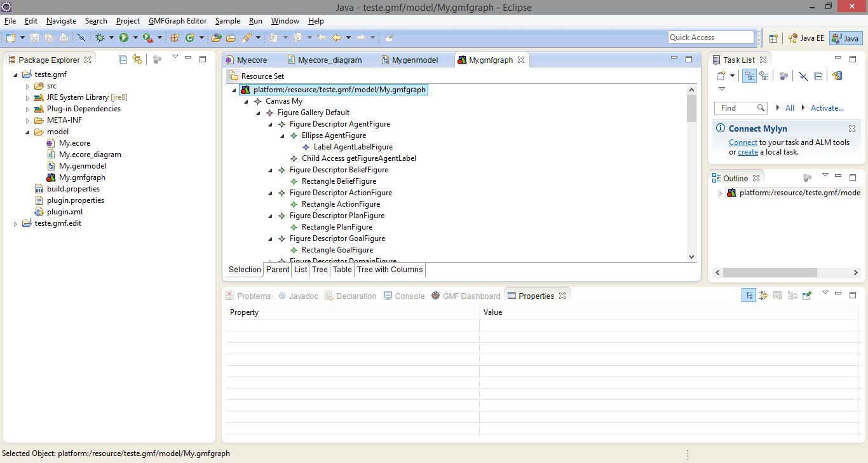This screenshot has width=868, height=463.
Task: Click the Run External Tools icon
Action: [x=147, y=38]
